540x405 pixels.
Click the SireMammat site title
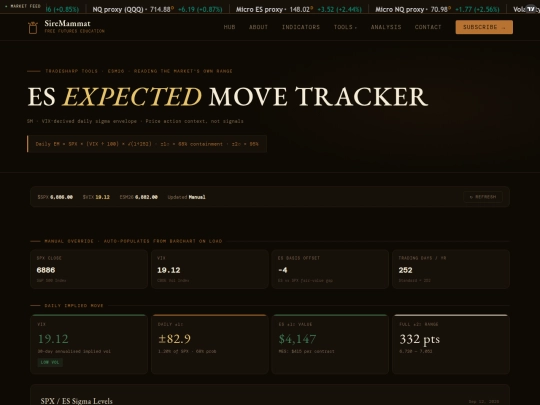68,23
